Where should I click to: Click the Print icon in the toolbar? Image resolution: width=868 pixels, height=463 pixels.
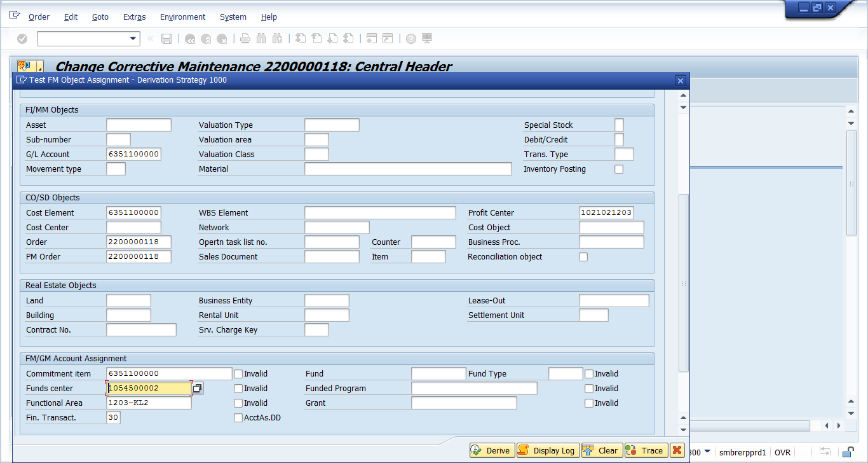245,39
